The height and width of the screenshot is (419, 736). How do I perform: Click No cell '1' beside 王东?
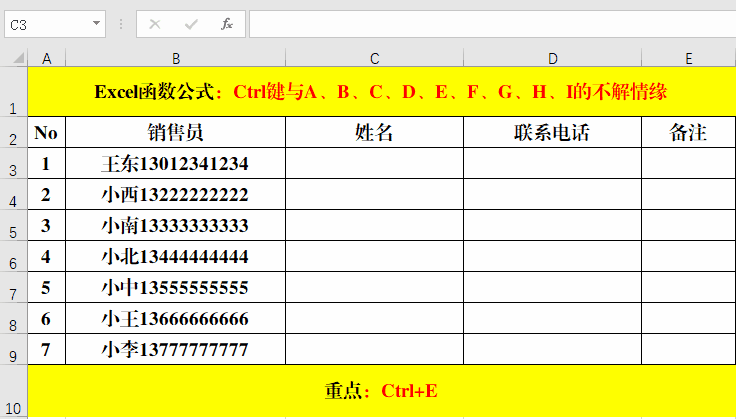pos(46,163)
